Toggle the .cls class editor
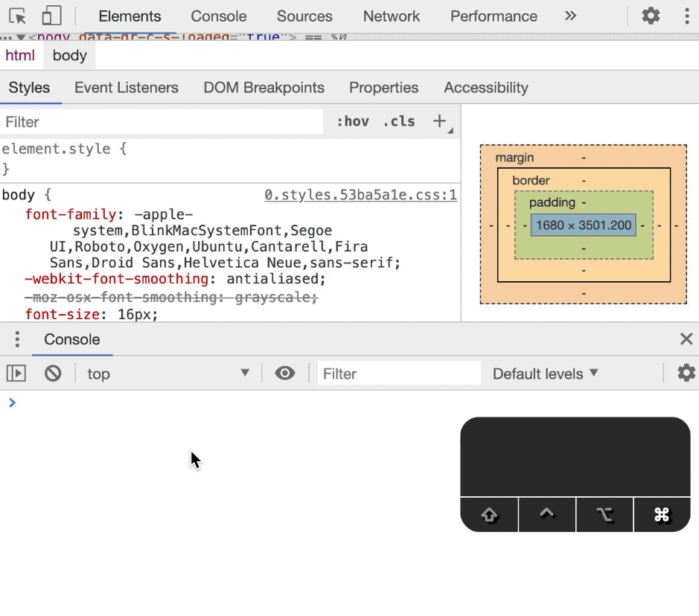Image resolution: width=699 pixels, height=616 pixels. (x=399, y=121)
